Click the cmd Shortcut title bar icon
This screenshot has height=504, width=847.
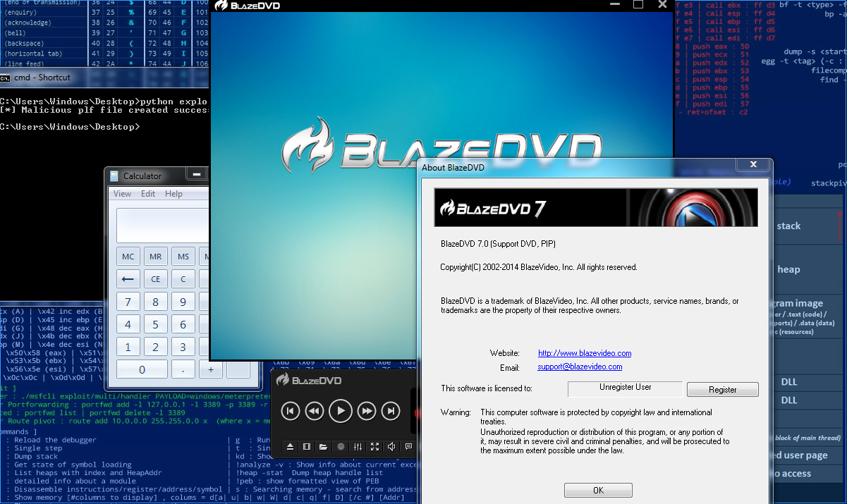(5, 78)
